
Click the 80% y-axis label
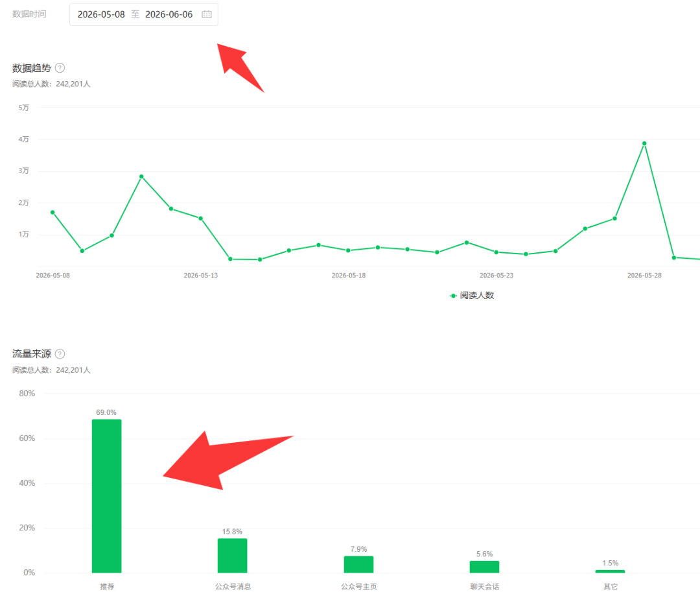tap(27, 394)
